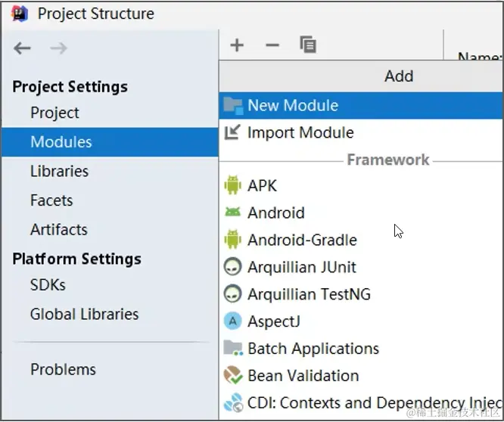Open the Libraries settings section
The width and height of the screenshot is (504, 422).
59,171
